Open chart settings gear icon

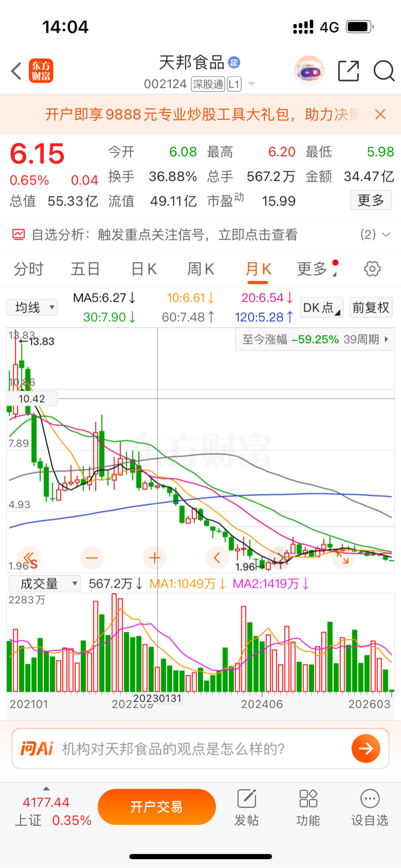[x=372, y=269]
